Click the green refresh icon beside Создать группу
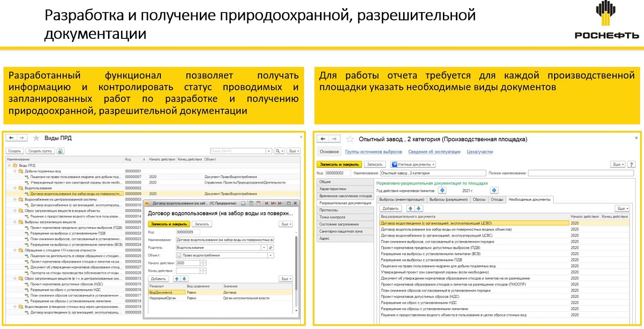Image resolution: width=644 pixels, height=329 pixels. tap(61, 151)
